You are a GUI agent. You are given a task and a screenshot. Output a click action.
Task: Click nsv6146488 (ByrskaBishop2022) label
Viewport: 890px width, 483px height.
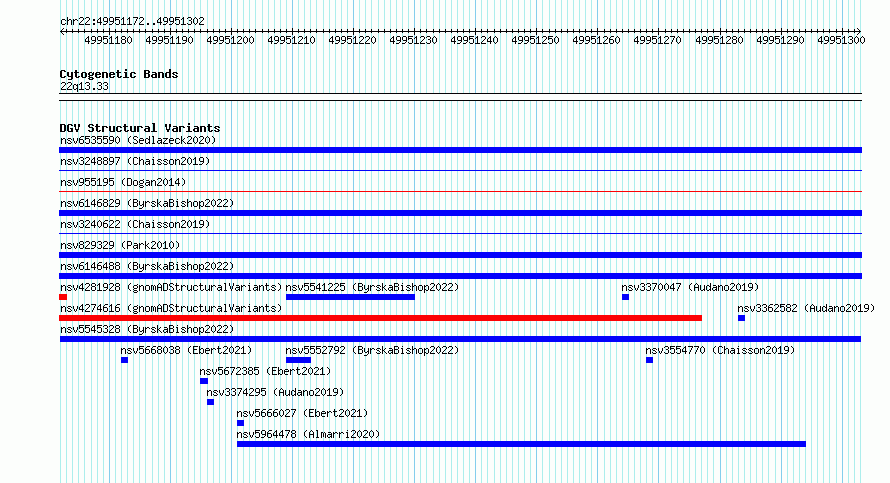147,266
